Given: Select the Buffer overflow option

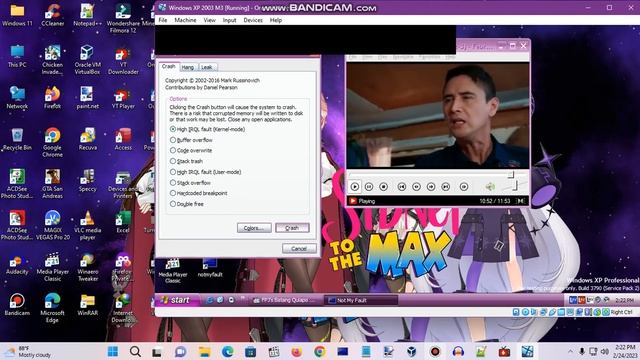Looking at the screenshot, I should (191, 140).
